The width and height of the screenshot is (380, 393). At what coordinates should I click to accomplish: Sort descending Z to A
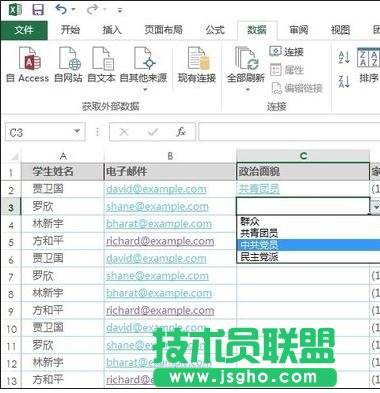pos(344,81)
